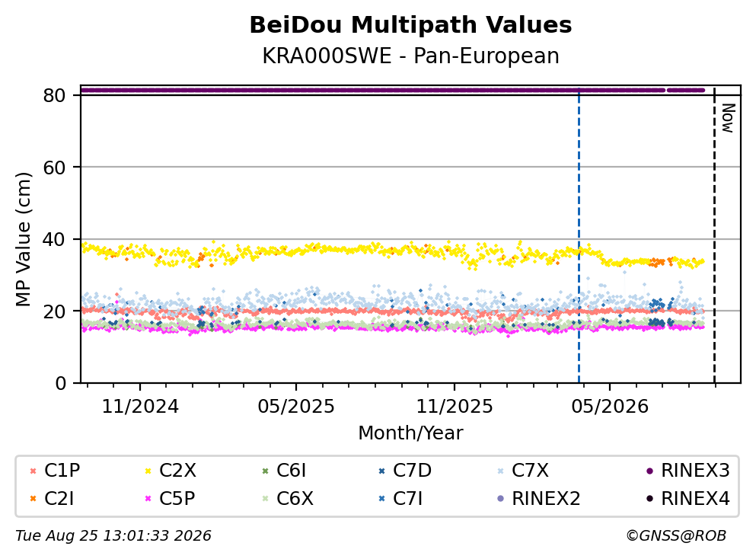Click the MP Value (cm) axis label

pos(23,239)
